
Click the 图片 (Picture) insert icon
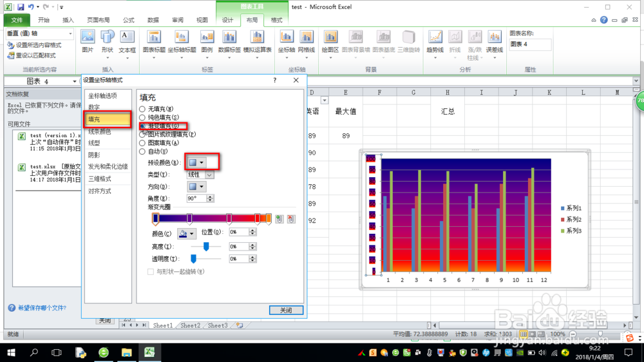(88, 42)
